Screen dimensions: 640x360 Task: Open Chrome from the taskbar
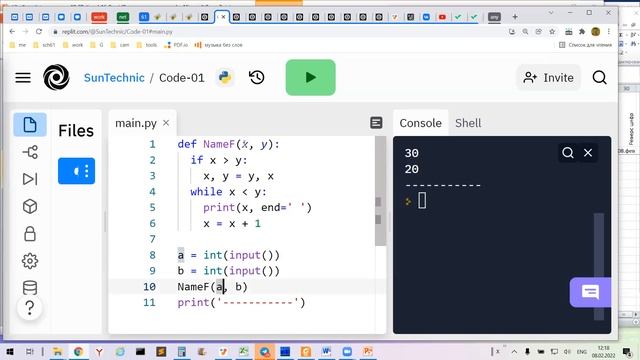pos(78,351)
